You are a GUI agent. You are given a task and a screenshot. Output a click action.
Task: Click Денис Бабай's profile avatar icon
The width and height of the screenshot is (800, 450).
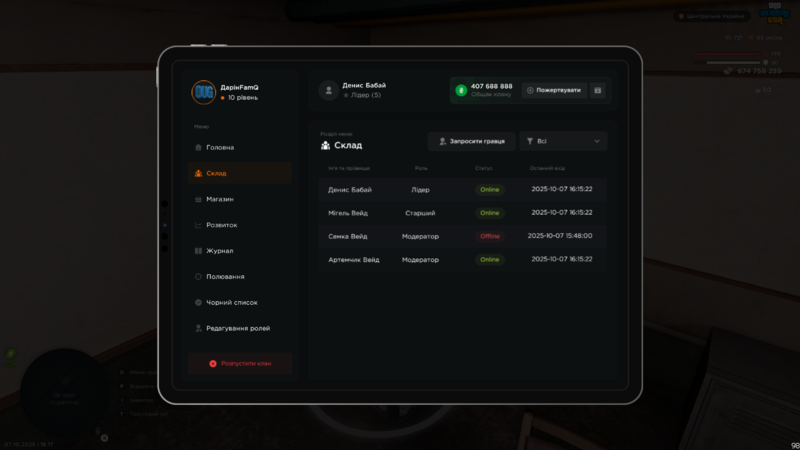pyautogui.click(x=329, y=90)
